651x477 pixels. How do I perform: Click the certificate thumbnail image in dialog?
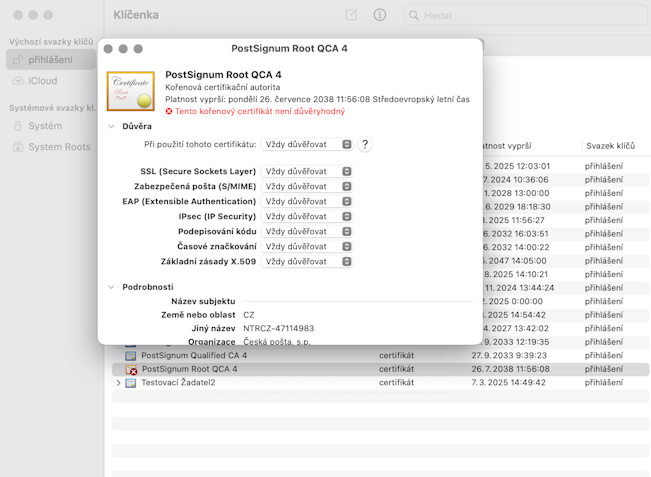pos(131,91)
